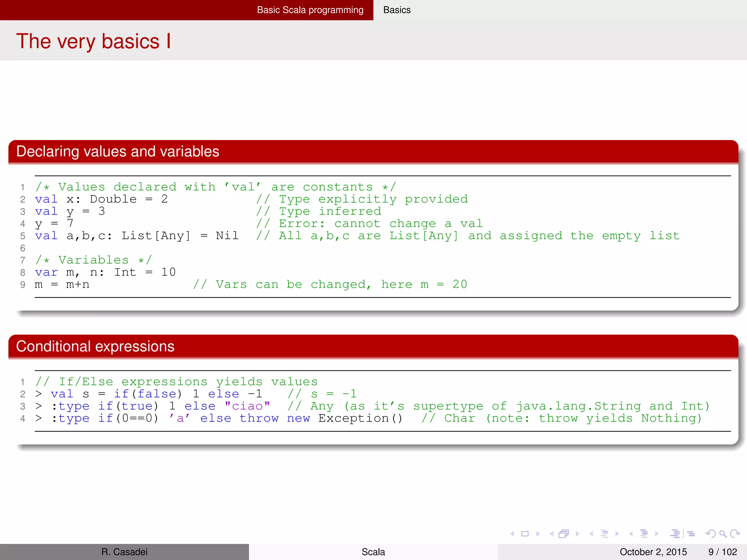Image resolution: width=747 pixels, height=560 pixels.
Task: Click the presentation start outline icon
Action: [675, 534]
